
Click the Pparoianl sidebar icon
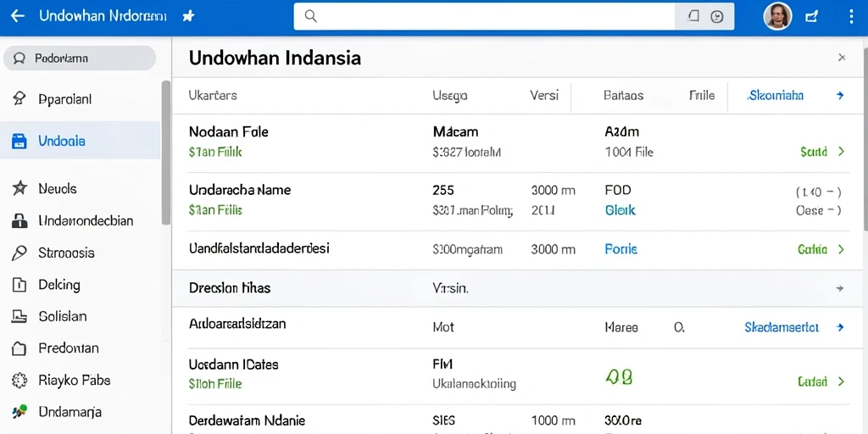(x=19, y=99)
